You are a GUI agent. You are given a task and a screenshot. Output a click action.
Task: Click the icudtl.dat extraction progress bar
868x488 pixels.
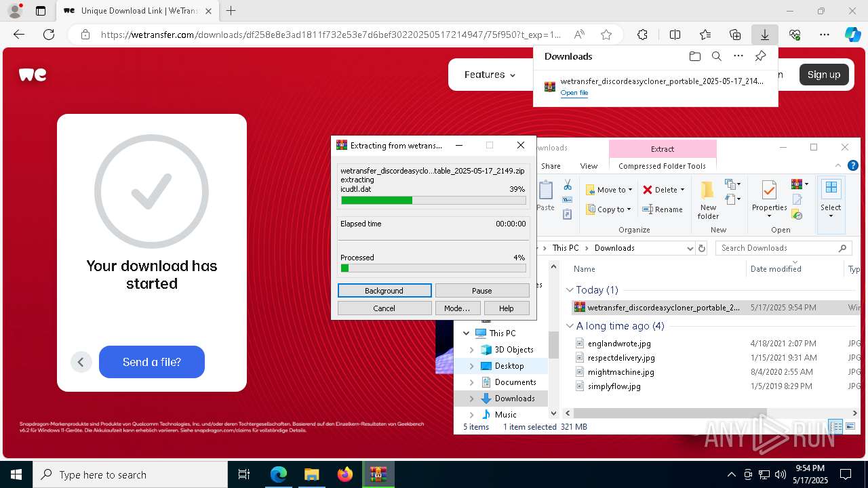point(433,200)
